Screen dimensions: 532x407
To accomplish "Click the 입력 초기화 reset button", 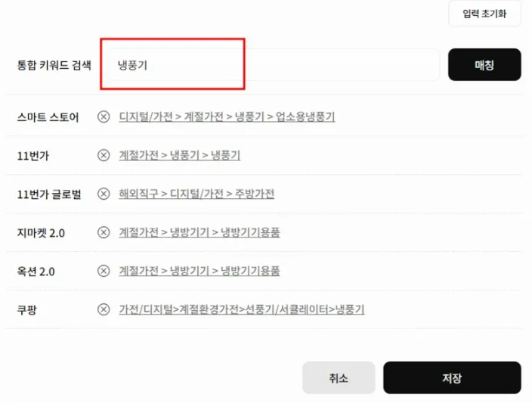I will [x=484, y=14].
